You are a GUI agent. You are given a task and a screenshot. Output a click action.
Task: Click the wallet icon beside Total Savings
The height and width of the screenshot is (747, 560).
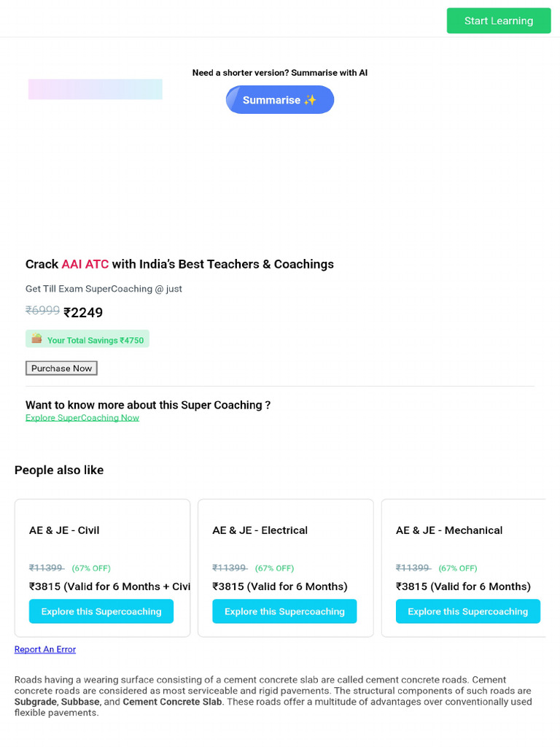pos(36,338)
